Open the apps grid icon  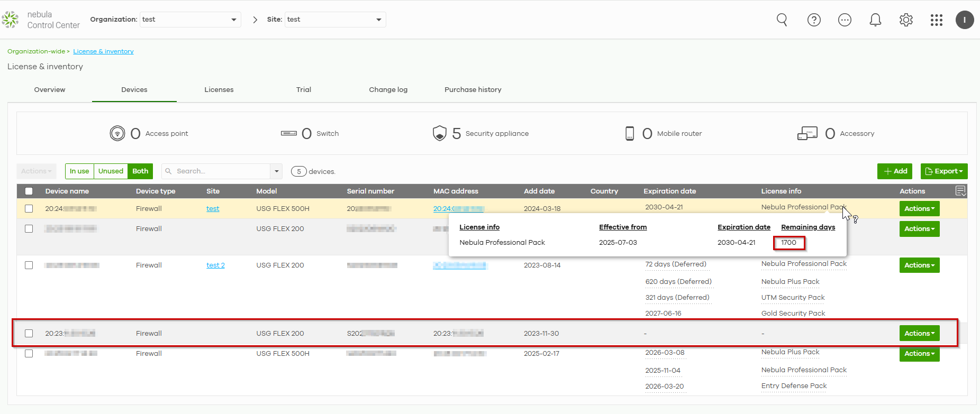point(937,20)
